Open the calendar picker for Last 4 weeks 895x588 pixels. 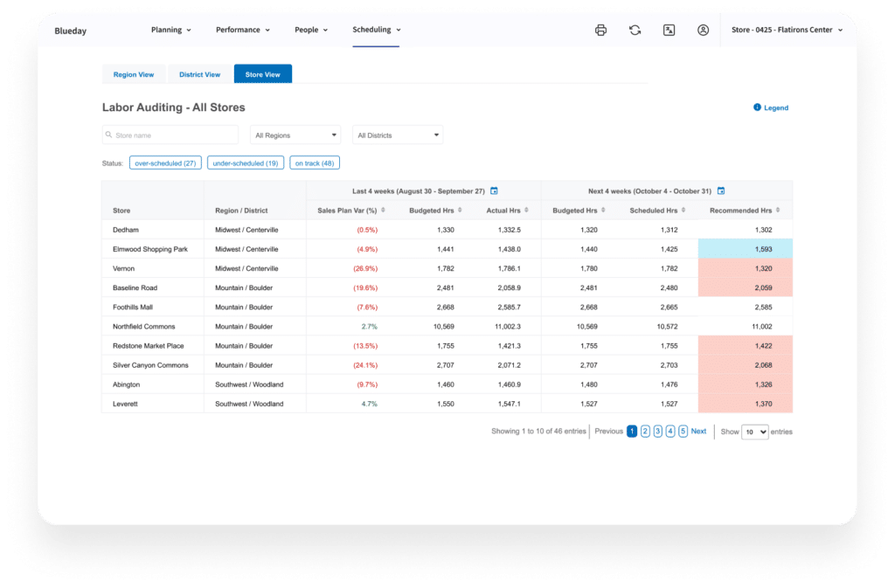click(492, 190)
